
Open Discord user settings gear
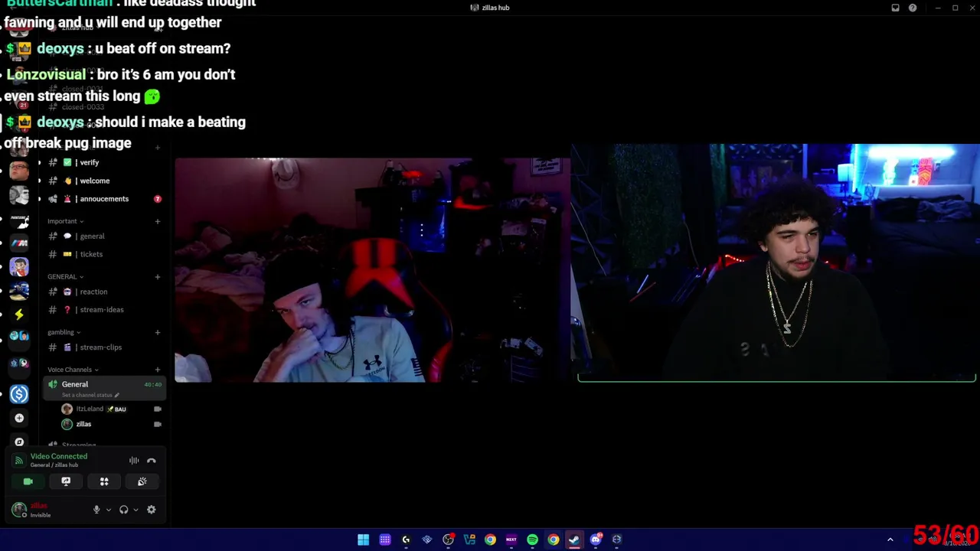click(x=152, y=510)
